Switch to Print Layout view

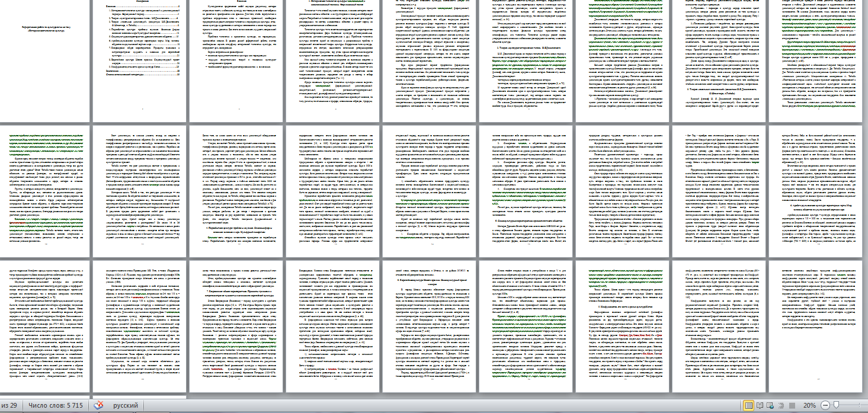(749, 405)
